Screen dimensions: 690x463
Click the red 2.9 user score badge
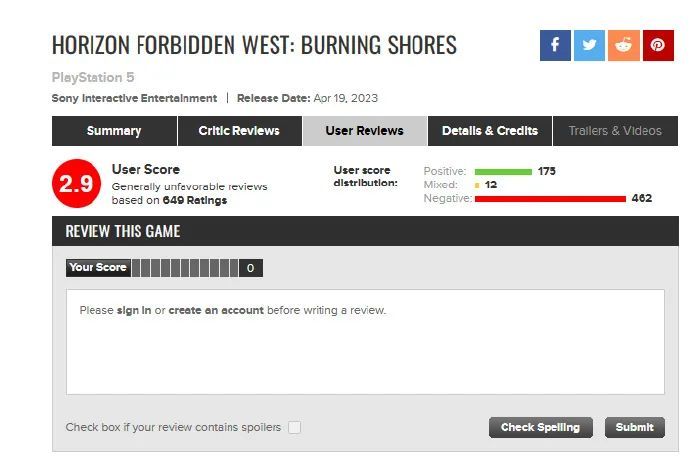coord(77,183)
